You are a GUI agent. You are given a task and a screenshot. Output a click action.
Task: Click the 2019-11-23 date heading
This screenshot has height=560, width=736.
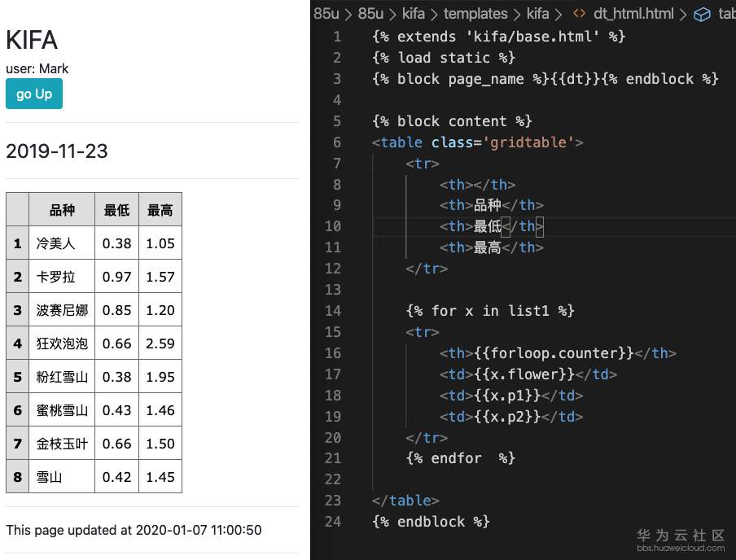57,151
